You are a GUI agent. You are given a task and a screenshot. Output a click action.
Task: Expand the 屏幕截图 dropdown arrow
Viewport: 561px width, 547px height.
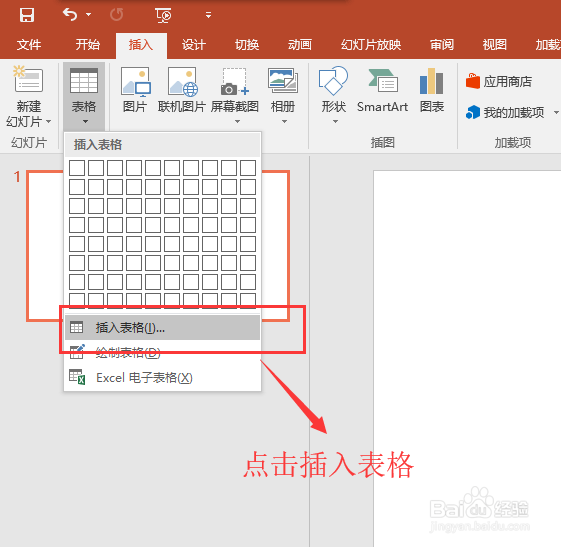click(238, 122)
